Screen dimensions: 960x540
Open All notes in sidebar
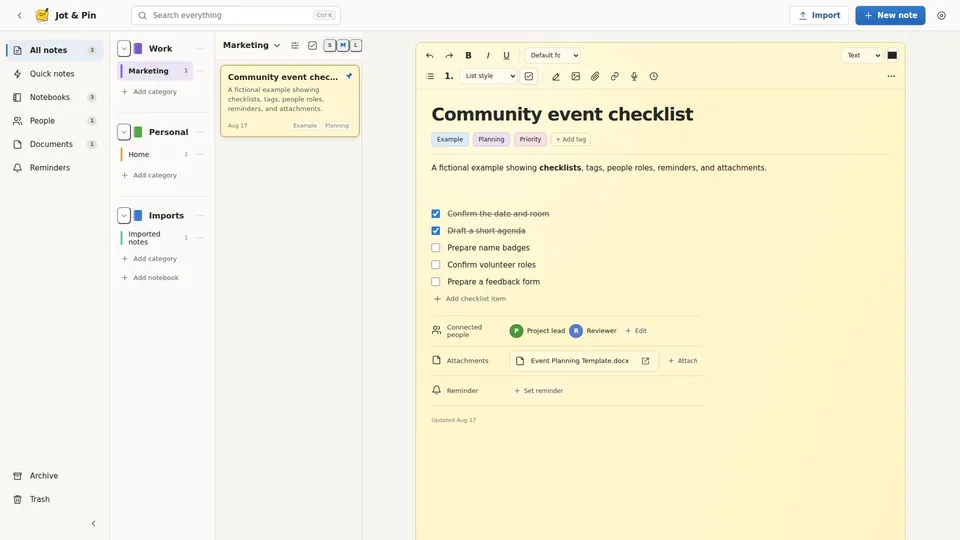pyautogui.click(x=55, y=50)
